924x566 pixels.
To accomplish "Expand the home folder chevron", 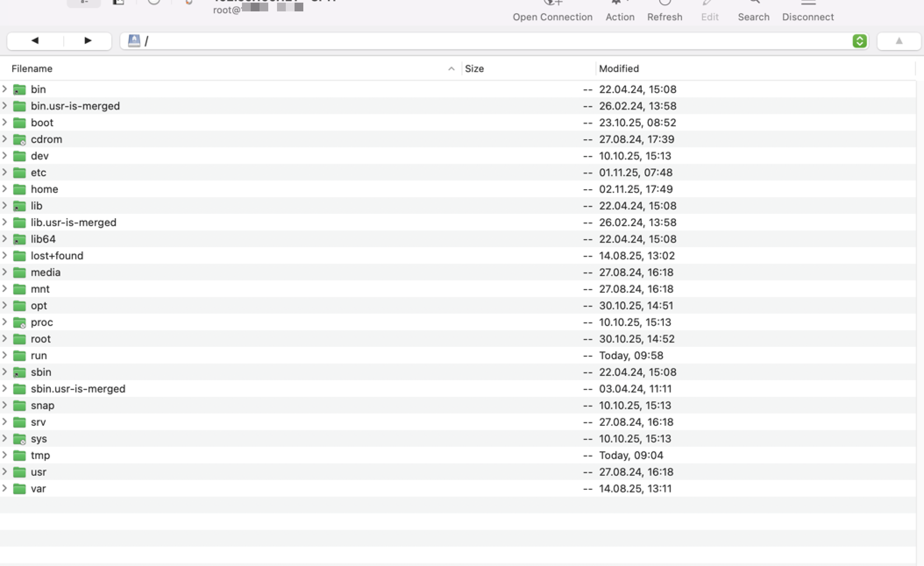I will [5, 189].
